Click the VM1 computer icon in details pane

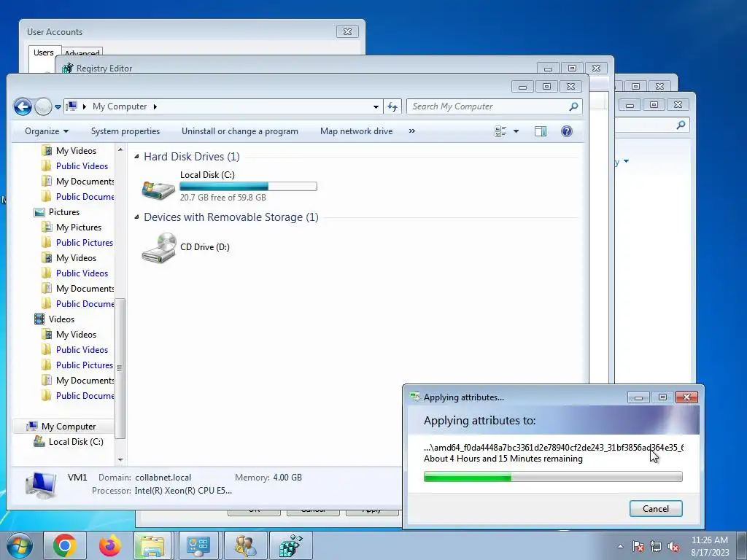(x=41, y=485)
